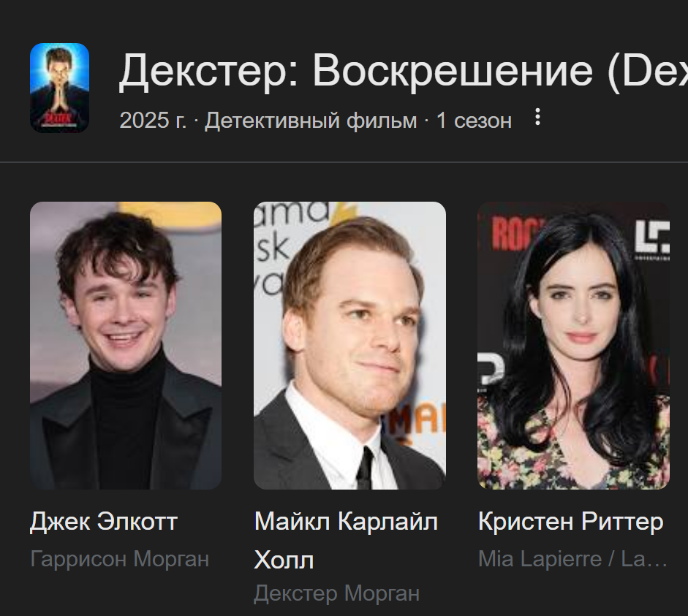Click the actor name Кристен Риттер
Image resolution: width=688 pixels, height=616 pixels.
tap(570, 521)
